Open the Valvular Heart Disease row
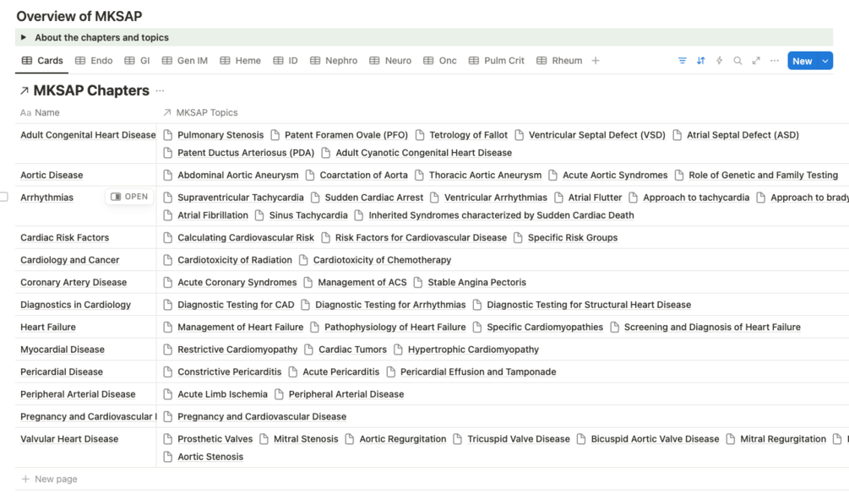 [x=68, y=439]
